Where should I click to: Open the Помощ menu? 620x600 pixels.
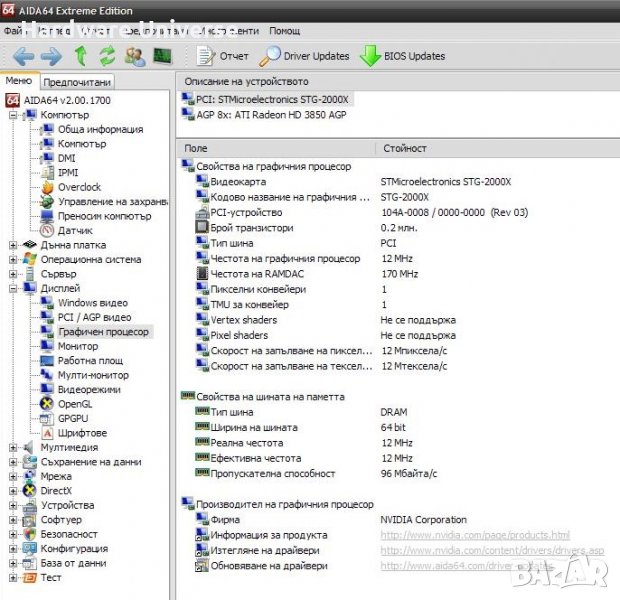pos(285,31)
